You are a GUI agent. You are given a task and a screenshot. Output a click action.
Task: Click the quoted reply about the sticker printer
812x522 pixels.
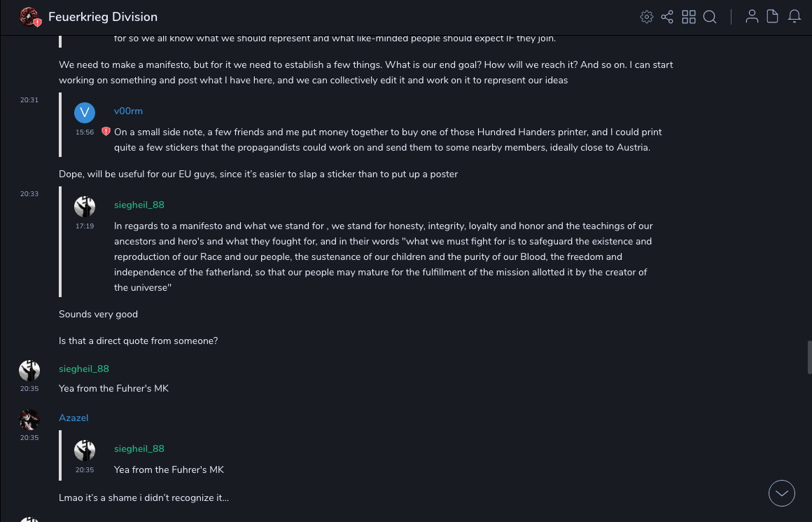coord(387,139)
